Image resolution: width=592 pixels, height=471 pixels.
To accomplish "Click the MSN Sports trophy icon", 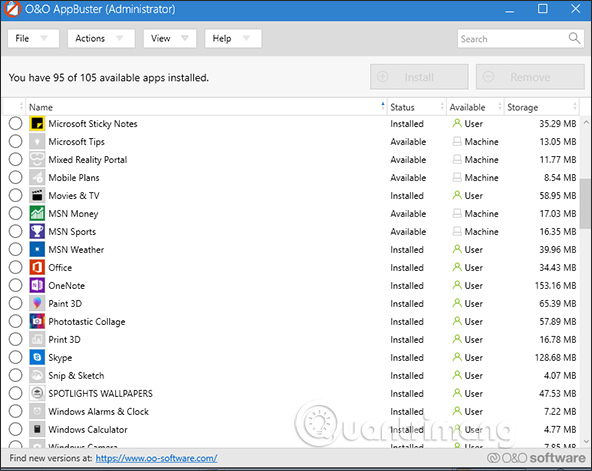I will pyautogui.click(x=37, y=231).
